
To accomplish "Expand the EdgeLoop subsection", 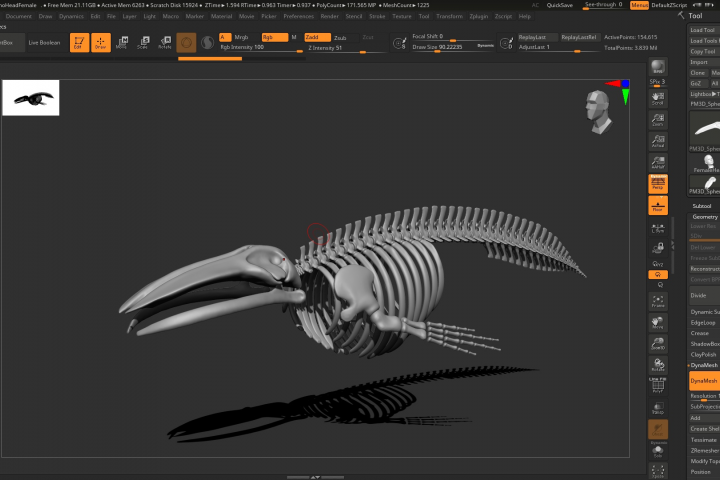I will (x=703, y=322).
